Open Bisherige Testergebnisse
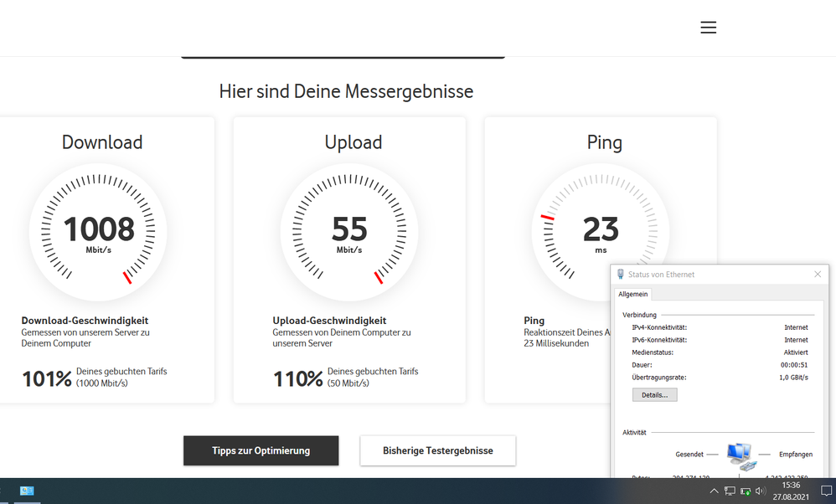 point(438,450)
